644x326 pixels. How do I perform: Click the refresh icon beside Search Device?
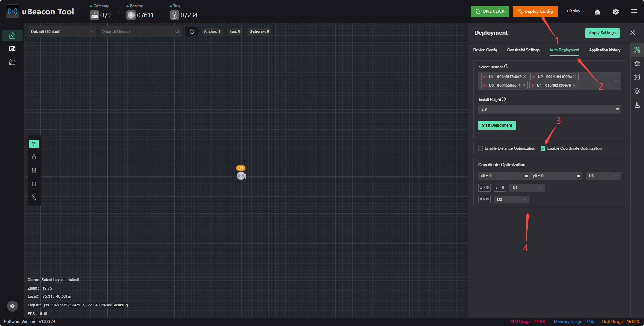(192, 32)
